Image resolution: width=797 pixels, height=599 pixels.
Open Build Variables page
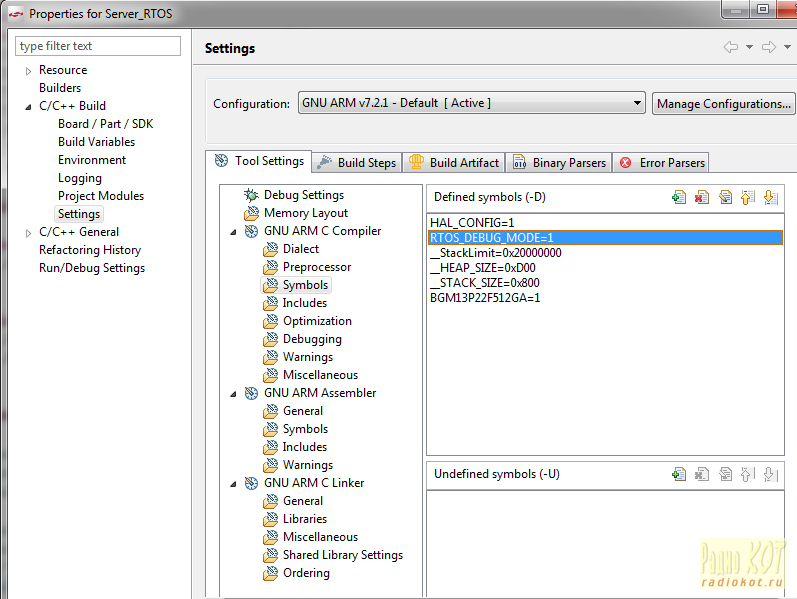[x=97, y=142]
